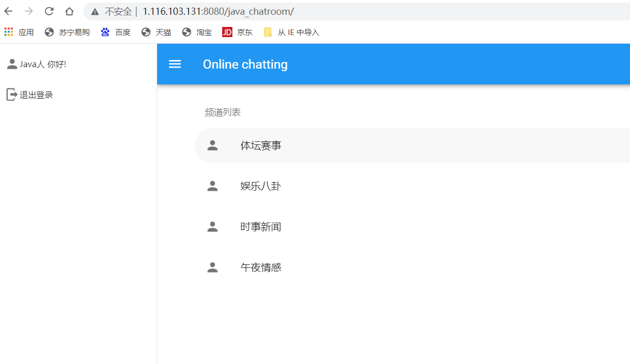Open the hamburger menu in the blue header
Image resolution: width=630 pixels, height=364 pixels.
pos(175,64)
